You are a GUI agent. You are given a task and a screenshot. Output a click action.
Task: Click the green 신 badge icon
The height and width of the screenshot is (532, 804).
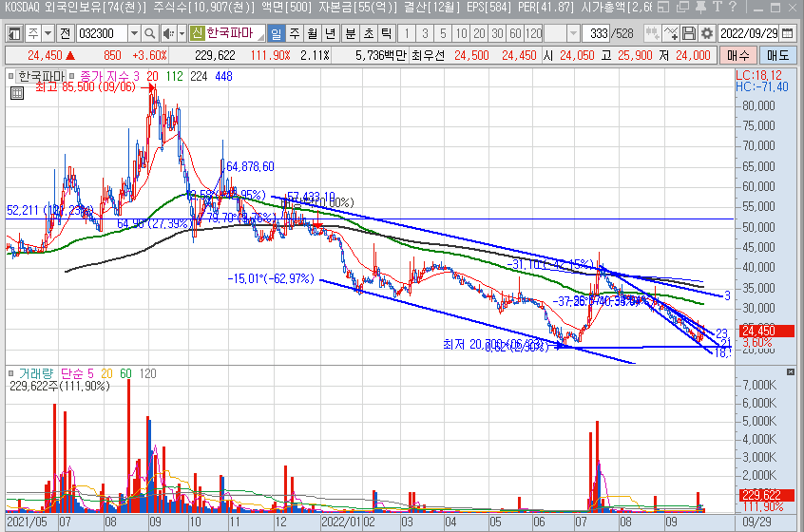coord(197,33)
